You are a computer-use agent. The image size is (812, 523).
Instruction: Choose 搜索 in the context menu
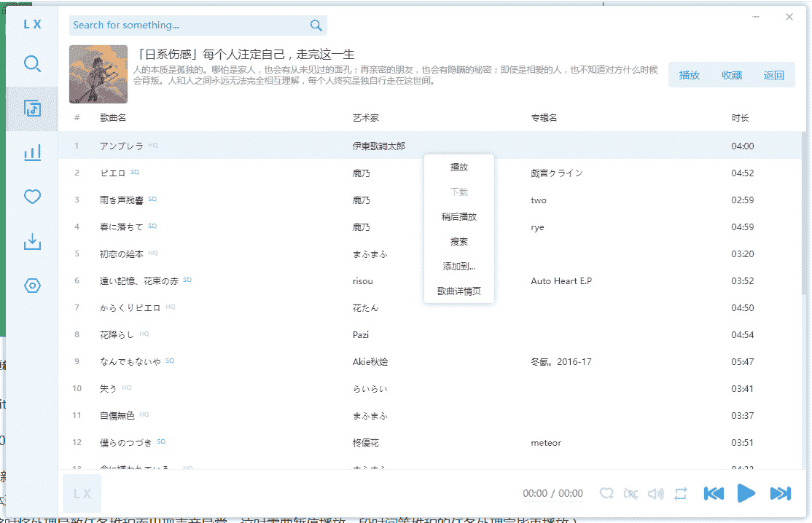(458, 242)
